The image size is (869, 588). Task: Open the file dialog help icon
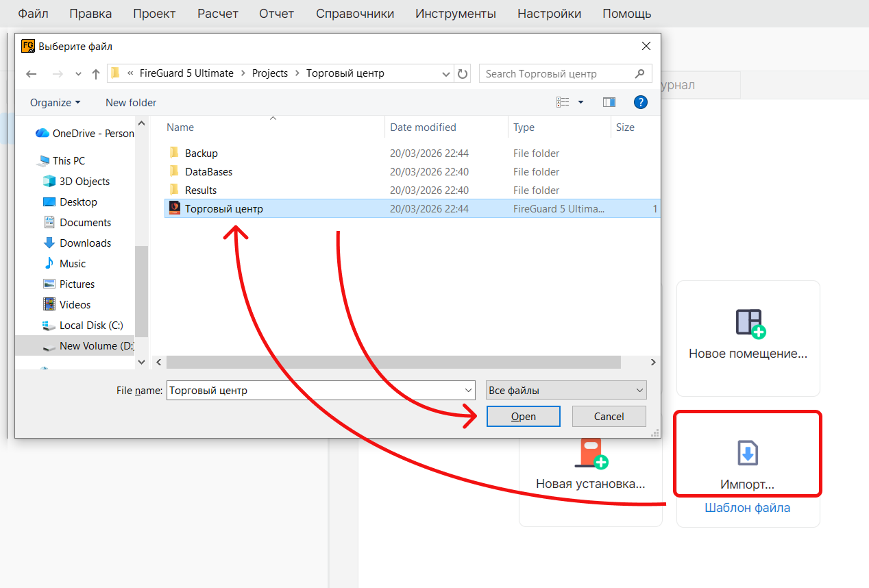(641, 102)
